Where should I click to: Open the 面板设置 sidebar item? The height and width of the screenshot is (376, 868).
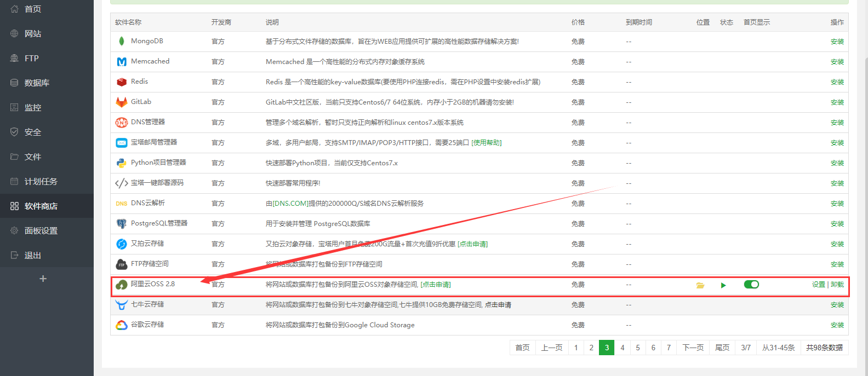41,231
